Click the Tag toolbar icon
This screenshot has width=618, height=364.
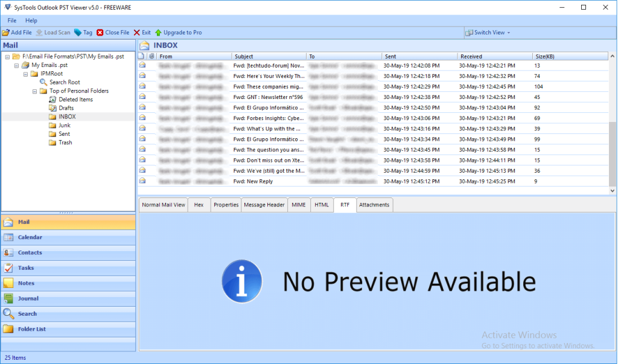(x=78, y=33)
